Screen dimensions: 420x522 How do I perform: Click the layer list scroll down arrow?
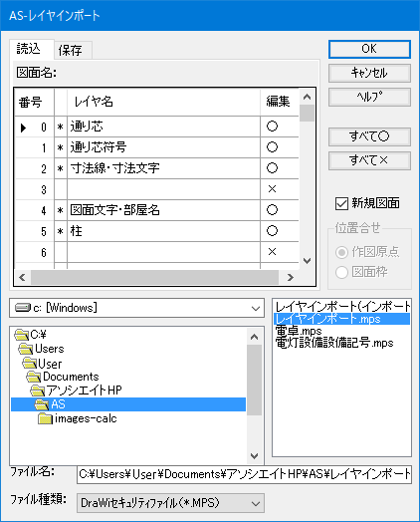coord(307,261)
